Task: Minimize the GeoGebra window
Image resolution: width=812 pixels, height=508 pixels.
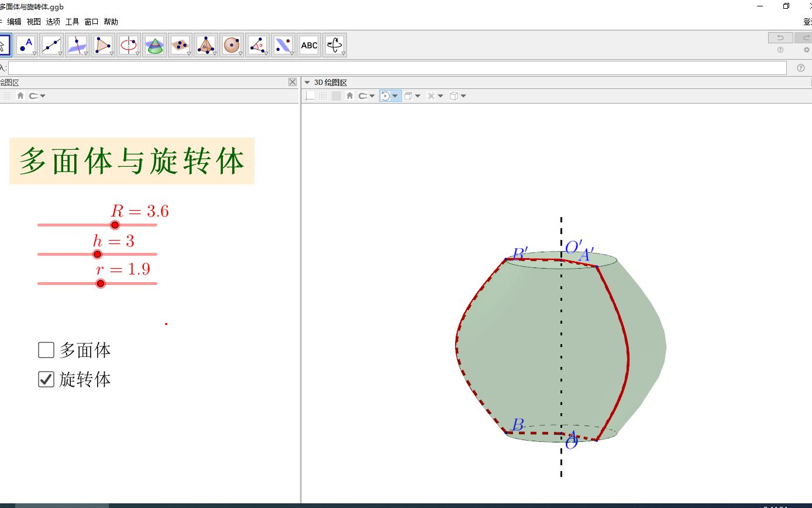Action: (x=760, y=6)
